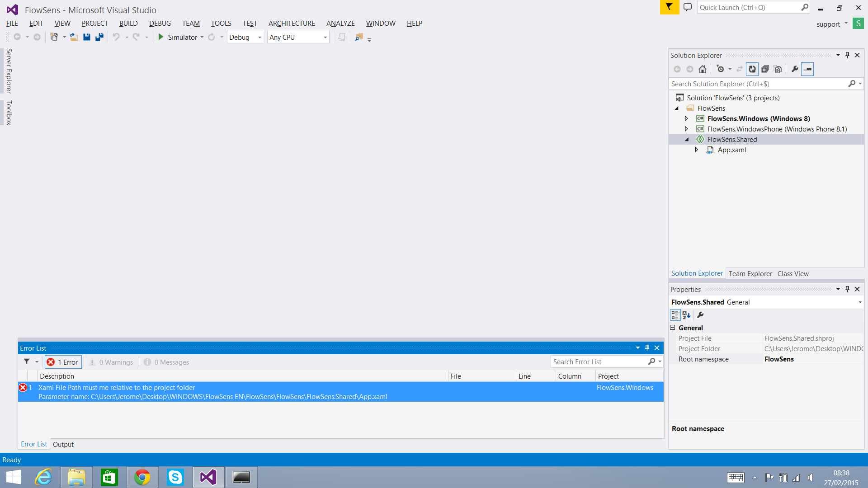Expand the FlowSens.WindowsPhone project node
This screenshot has width=868, height=488.
point(686,129)
